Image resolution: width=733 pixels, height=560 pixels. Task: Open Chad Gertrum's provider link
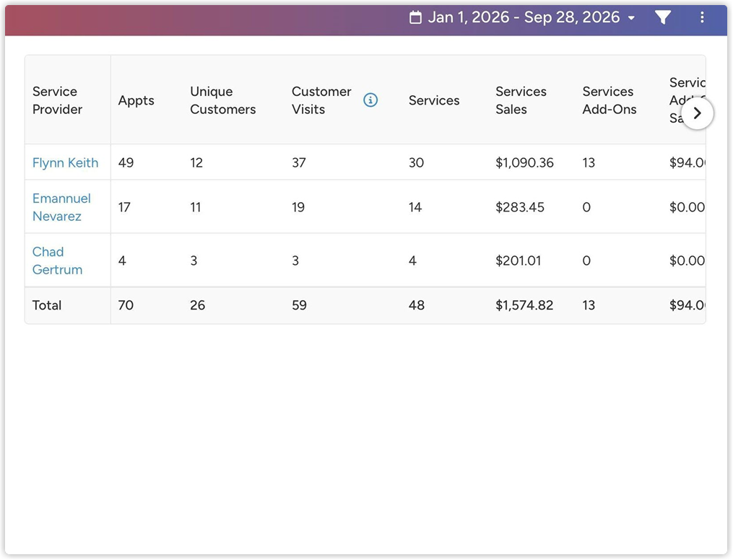58,261
